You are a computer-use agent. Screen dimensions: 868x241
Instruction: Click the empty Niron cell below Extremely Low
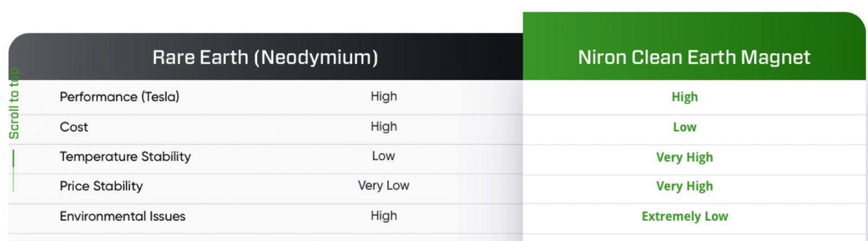[694, 236]
